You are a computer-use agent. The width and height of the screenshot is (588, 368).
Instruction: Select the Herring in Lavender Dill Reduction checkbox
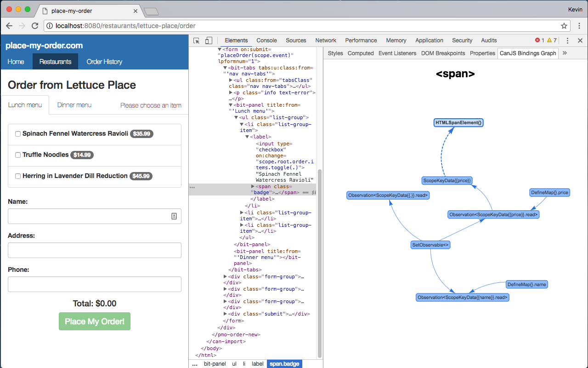click(18, 176)
